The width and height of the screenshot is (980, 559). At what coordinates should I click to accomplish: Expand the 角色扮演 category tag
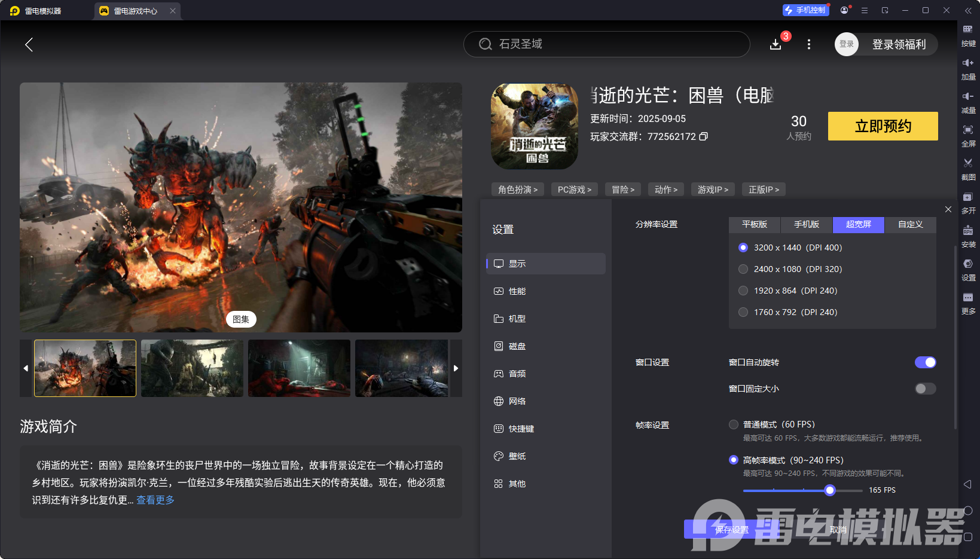click(x=517, y=190)
